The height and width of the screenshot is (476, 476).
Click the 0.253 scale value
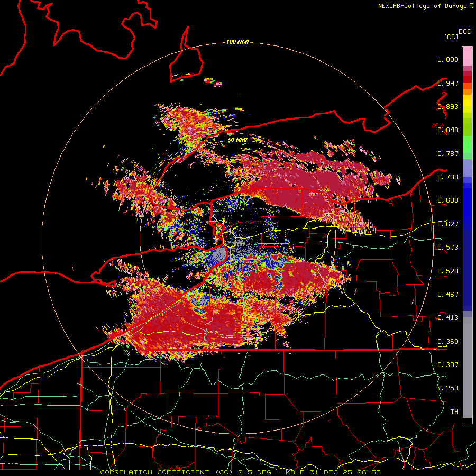tap(448, 388)
